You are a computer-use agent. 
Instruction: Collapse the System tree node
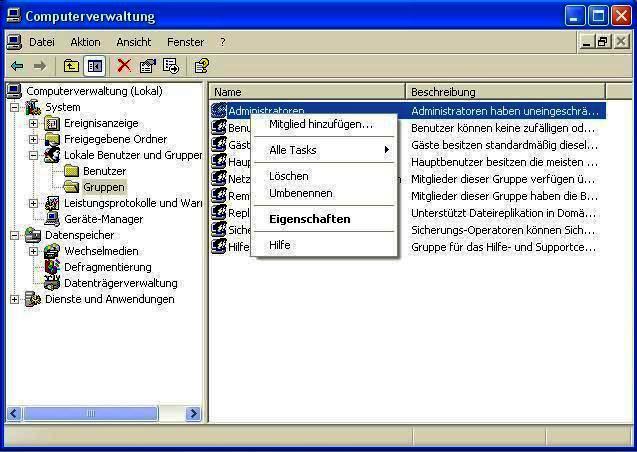(x=15, y=108)
